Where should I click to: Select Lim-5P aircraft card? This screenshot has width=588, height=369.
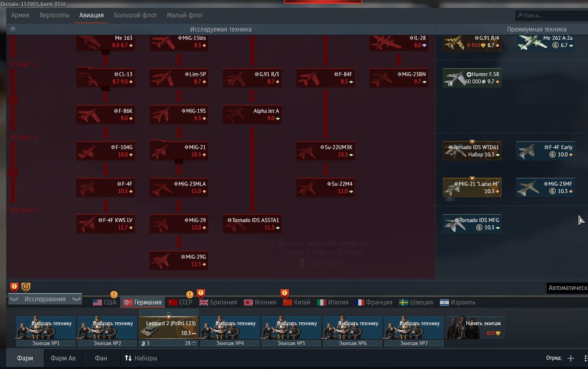click(179, 78)
